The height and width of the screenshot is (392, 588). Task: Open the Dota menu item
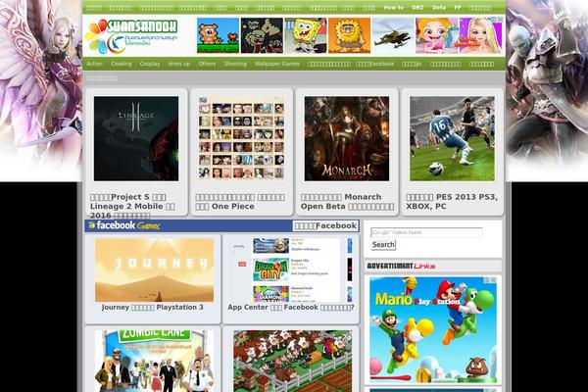click(x=439, y=8)
